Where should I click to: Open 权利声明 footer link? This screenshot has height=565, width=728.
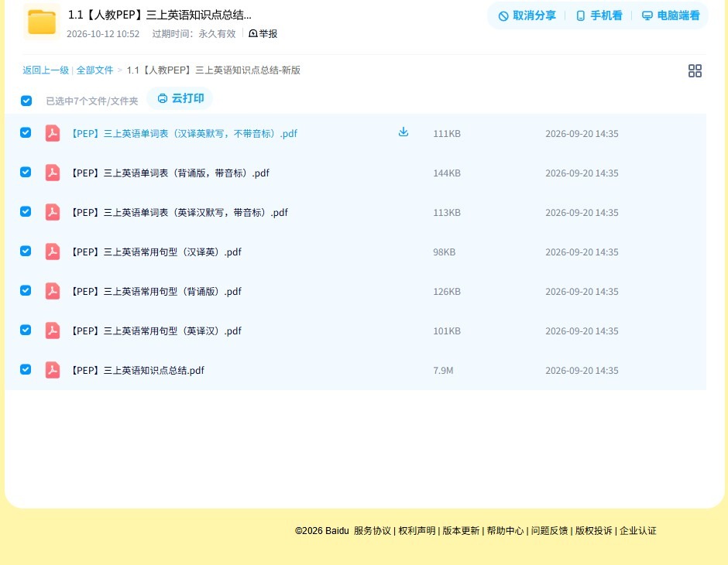coord(417,531)
